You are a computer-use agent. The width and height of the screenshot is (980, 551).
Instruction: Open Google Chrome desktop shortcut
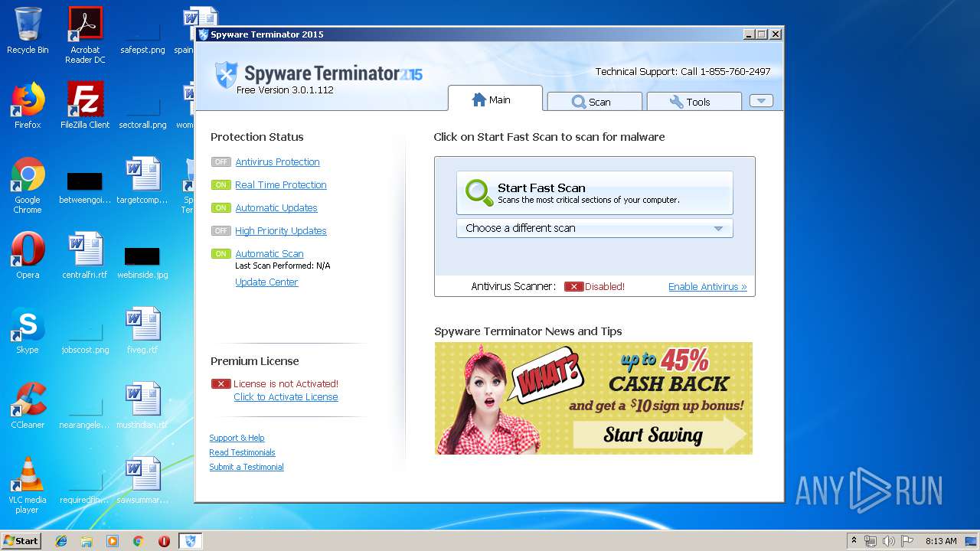click(28, 185)
